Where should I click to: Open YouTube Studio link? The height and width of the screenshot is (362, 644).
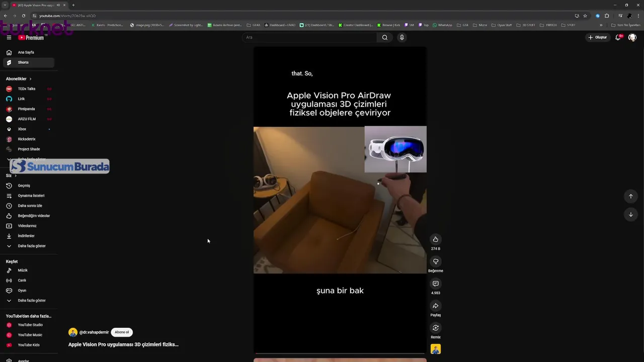pos(28,325)
